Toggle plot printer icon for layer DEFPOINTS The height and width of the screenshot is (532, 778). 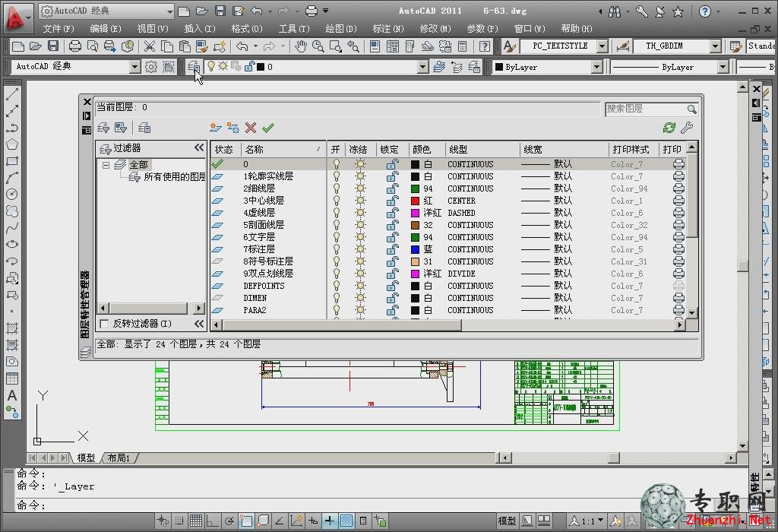coord(678,286)
